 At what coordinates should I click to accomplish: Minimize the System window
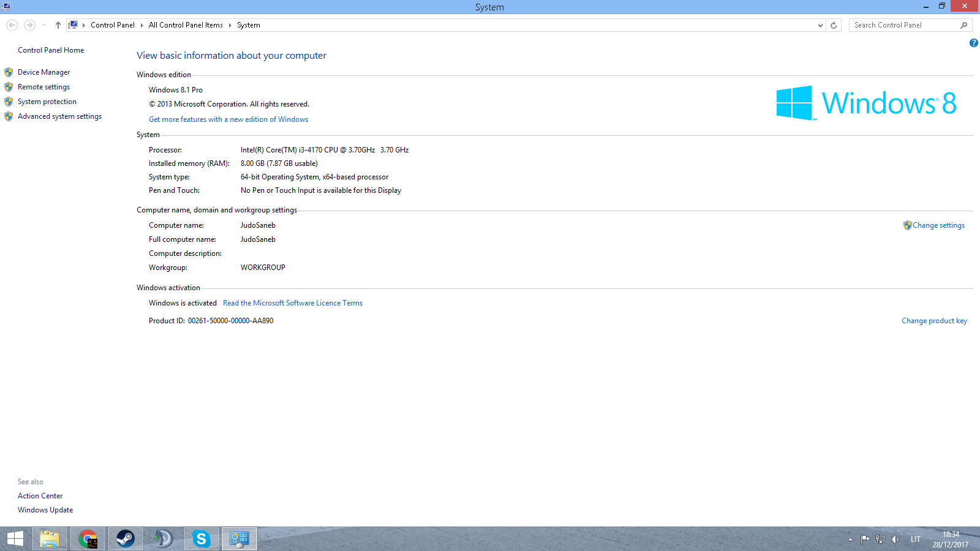[x=926, y=6]
